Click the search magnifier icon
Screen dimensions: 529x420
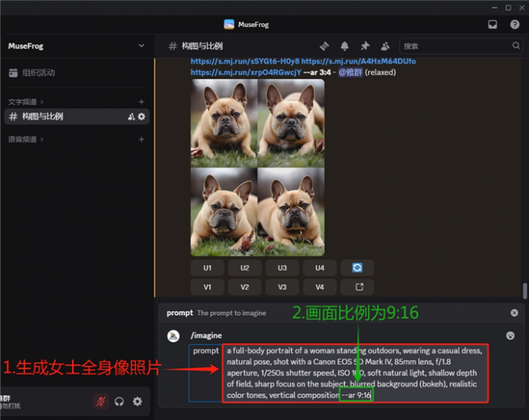[516, 46]
